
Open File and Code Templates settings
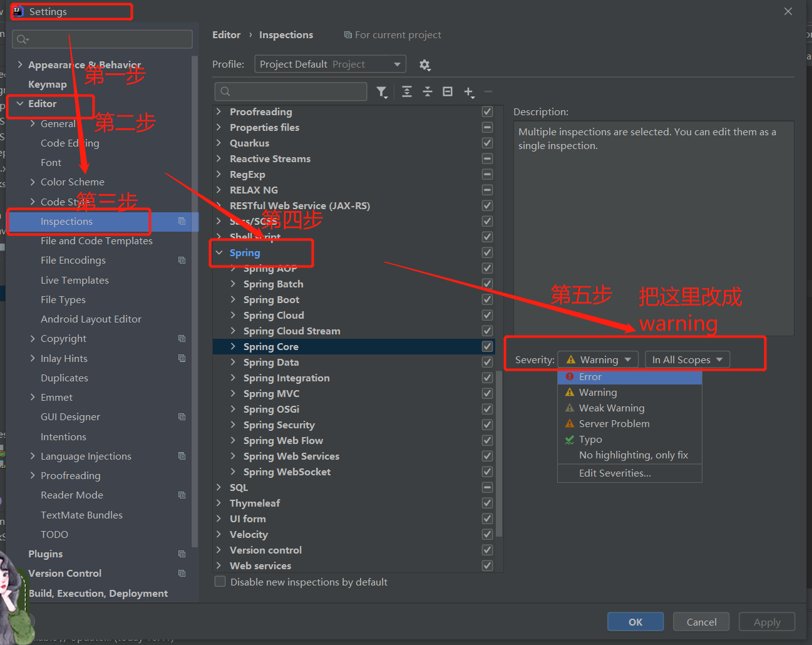pos(96,240)
